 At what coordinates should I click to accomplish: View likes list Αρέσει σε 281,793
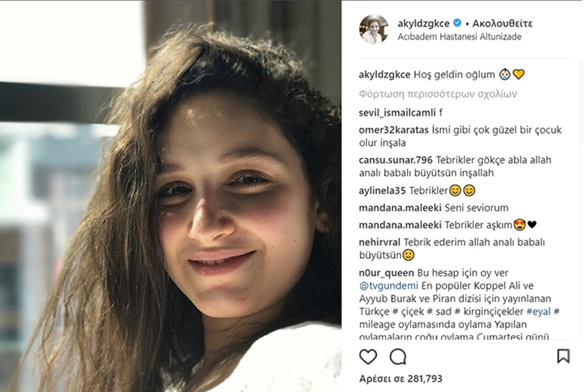400,378
